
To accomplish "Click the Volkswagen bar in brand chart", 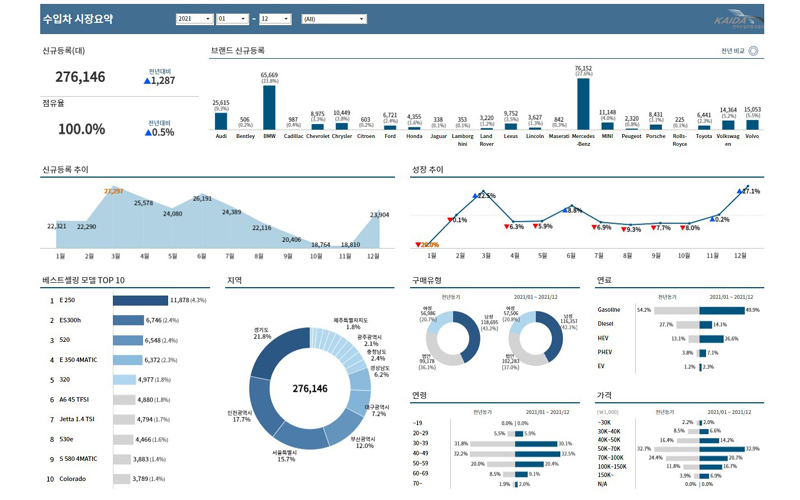I will pyautogui.click(x=728, y=125).
